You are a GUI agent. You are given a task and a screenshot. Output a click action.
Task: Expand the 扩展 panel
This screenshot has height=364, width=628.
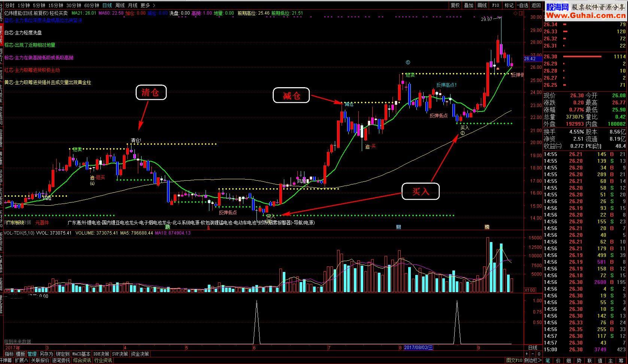point(21,361)
